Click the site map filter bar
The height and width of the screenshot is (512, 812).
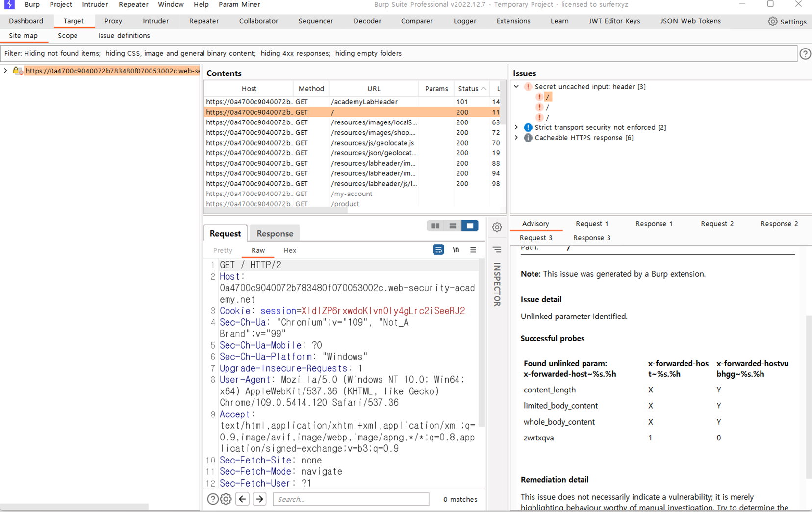[x=399, y=53]
